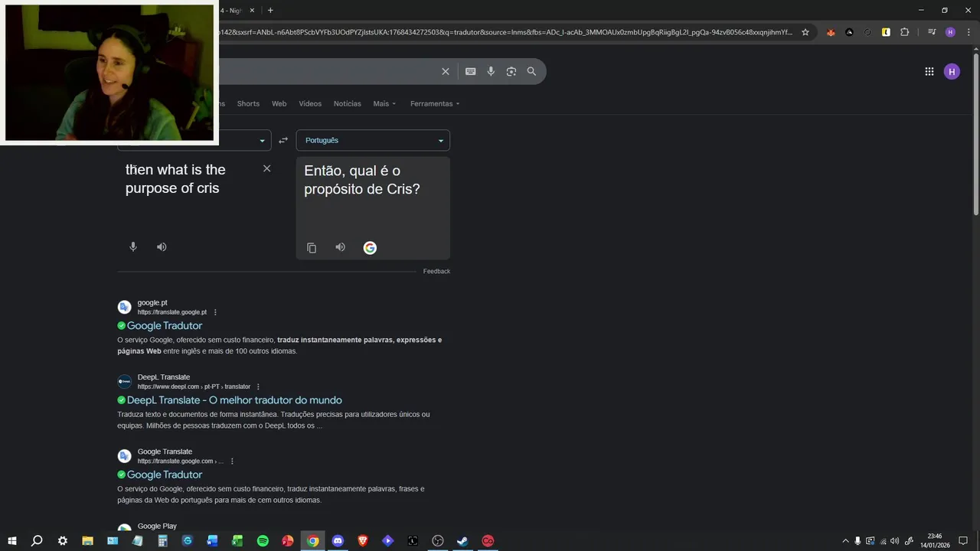This screenshot has height=551, width=980.
Task: Open Brave browser from the taskbar
Action: pos(363,541)
